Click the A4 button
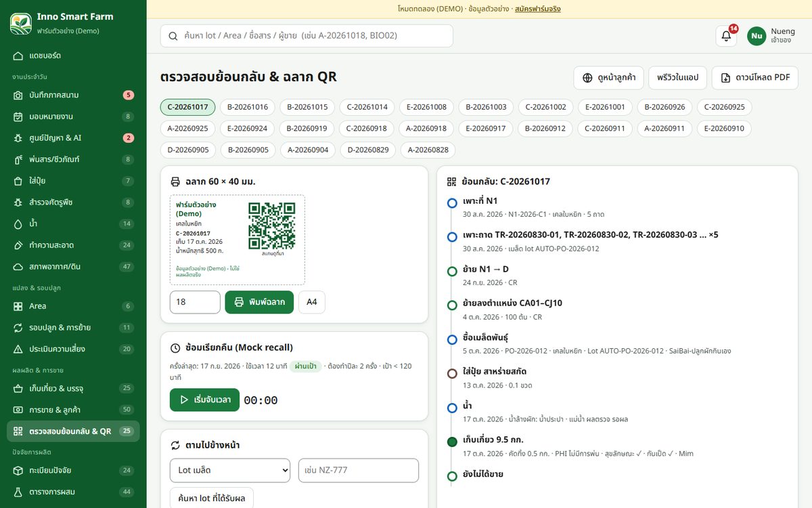This screenshot has height=508, width=812. 312,302
